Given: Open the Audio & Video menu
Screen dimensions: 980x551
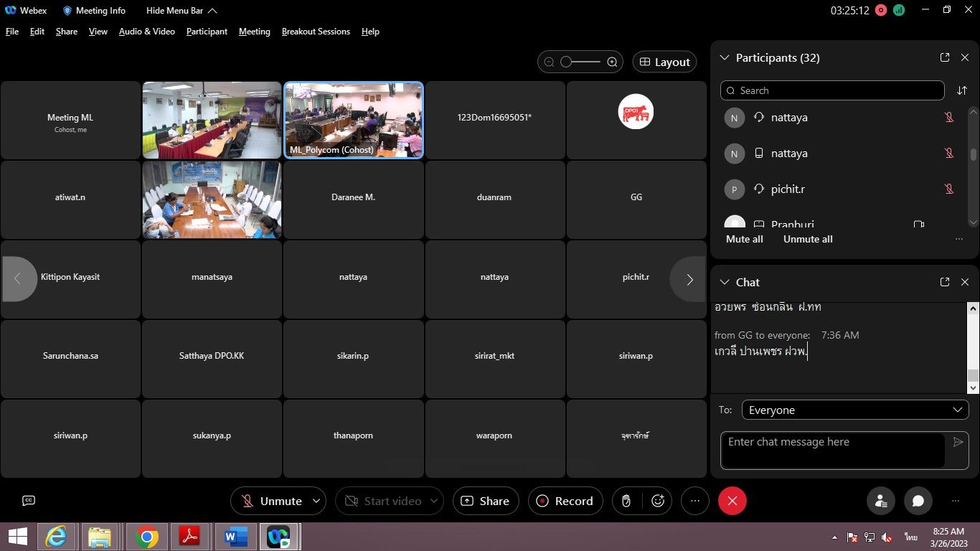Looking at the screenshot, I should point(146,32).
